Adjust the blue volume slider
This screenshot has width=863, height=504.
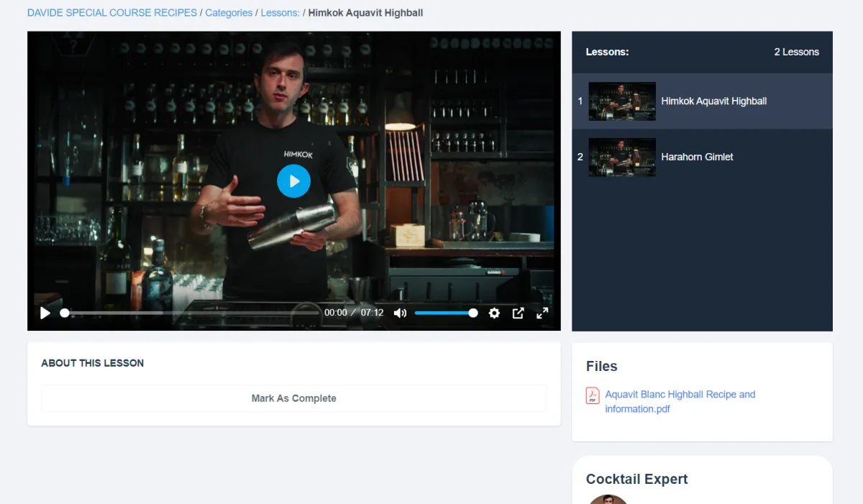point(446,313)
